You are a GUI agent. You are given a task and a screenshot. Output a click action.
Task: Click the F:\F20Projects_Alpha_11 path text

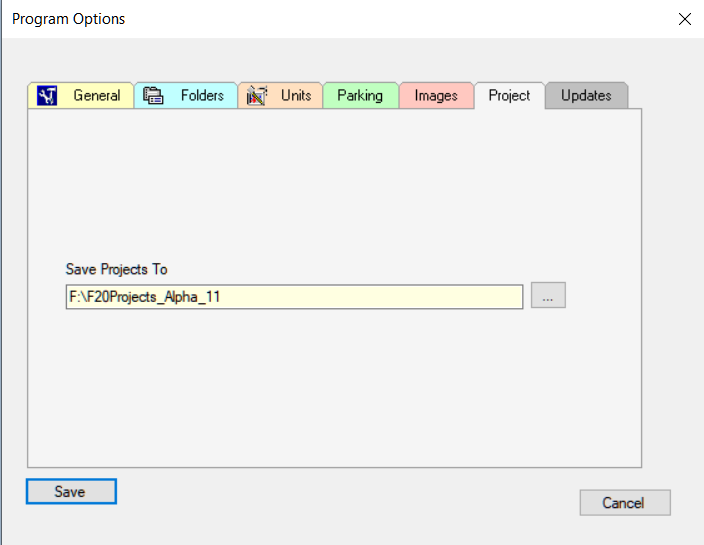[x=145, y=297]
